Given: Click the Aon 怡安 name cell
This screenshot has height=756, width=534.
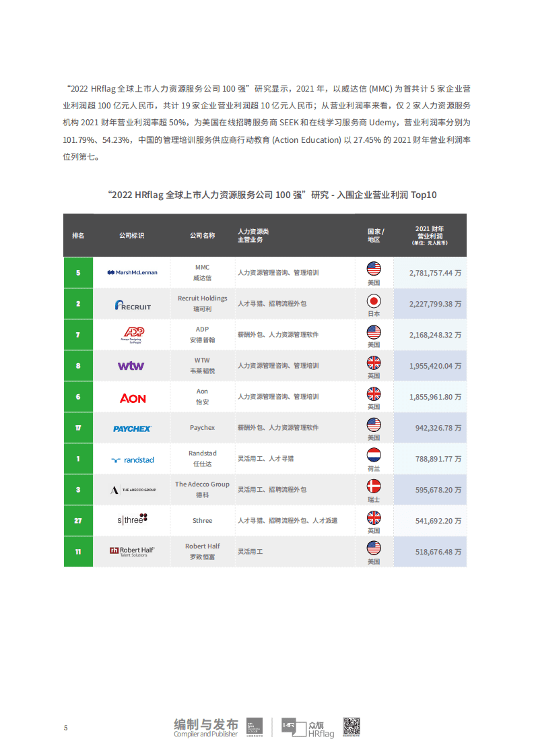Looking at the screenshot, I should [x=203, y=396].
